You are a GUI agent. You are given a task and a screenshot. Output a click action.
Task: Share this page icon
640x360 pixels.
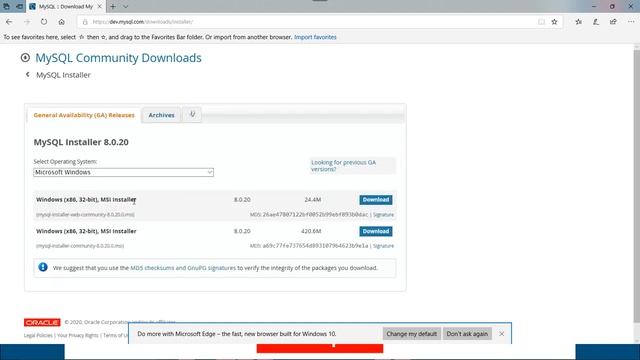pyautogui.click(x=613, y=22)
